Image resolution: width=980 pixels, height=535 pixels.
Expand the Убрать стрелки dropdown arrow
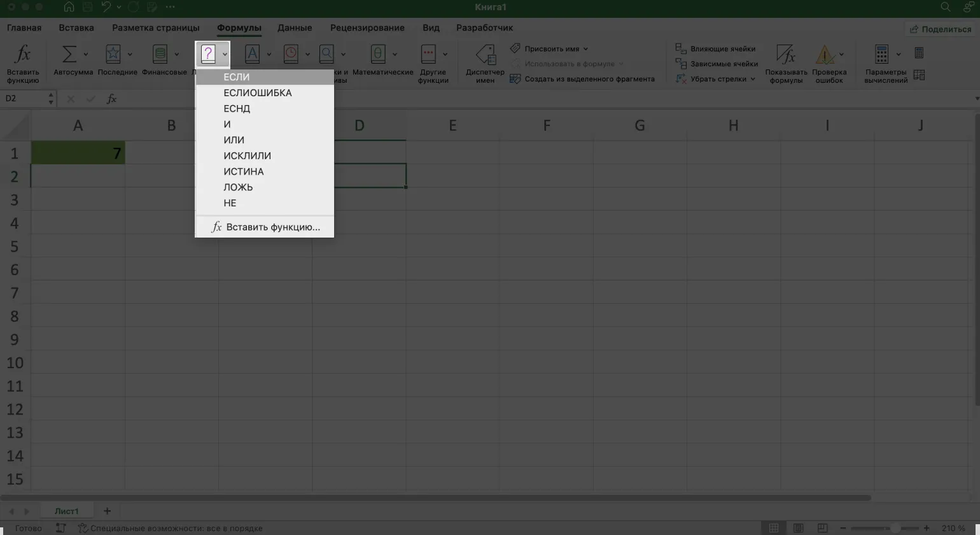click(x=752, y=80)
